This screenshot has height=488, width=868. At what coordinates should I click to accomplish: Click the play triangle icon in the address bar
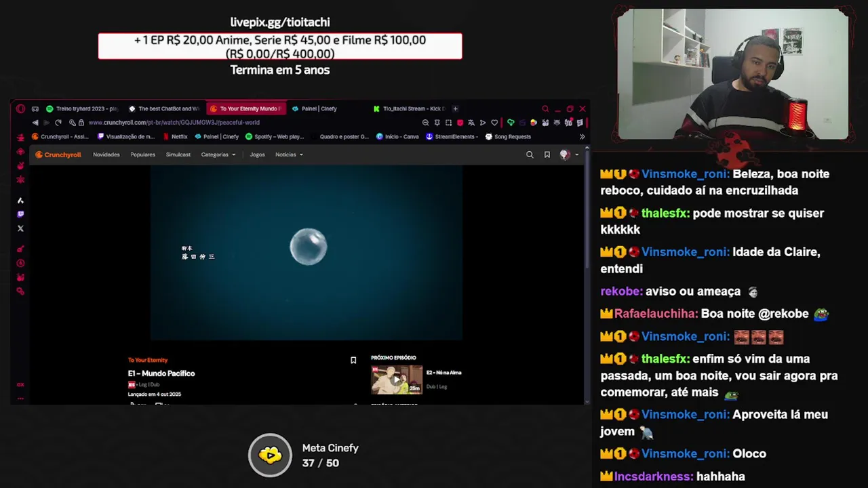tap(483, 123)
